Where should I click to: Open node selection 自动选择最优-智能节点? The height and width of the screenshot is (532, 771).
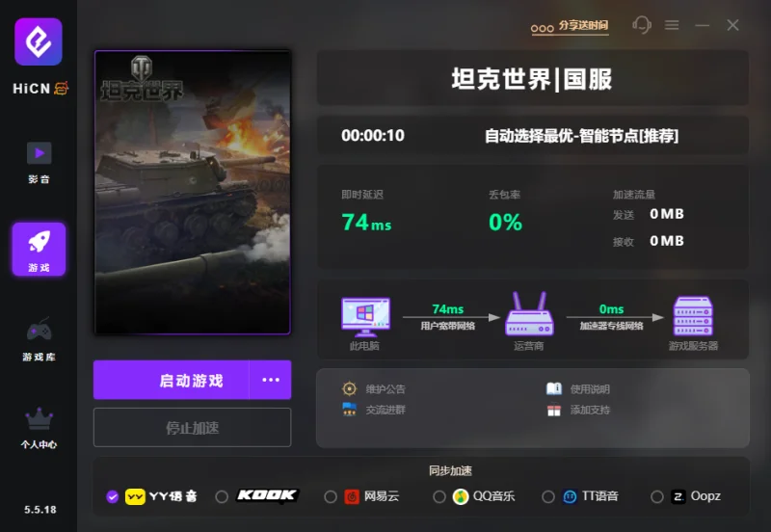tap(581, 136)
